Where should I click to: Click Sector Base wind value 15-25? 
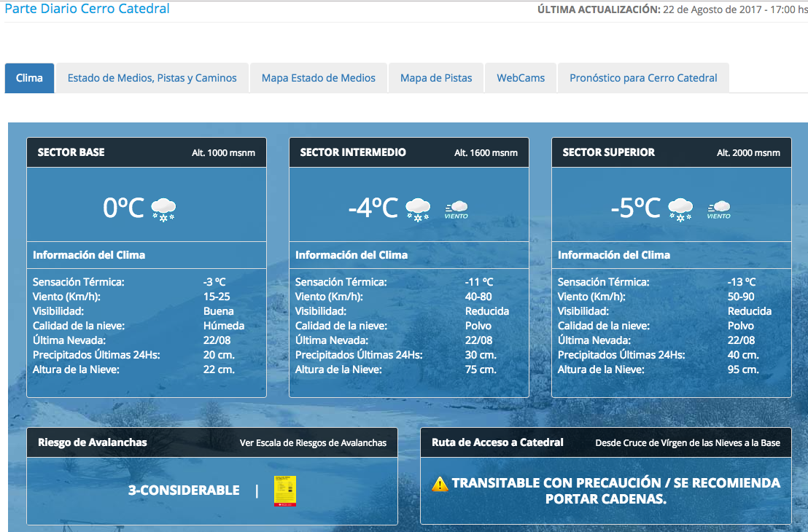tap(217, 297)
